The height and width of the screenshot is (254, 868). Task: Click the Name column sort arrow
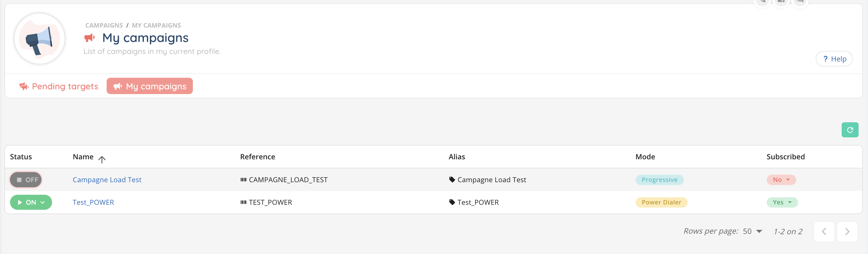coord(102,159)
